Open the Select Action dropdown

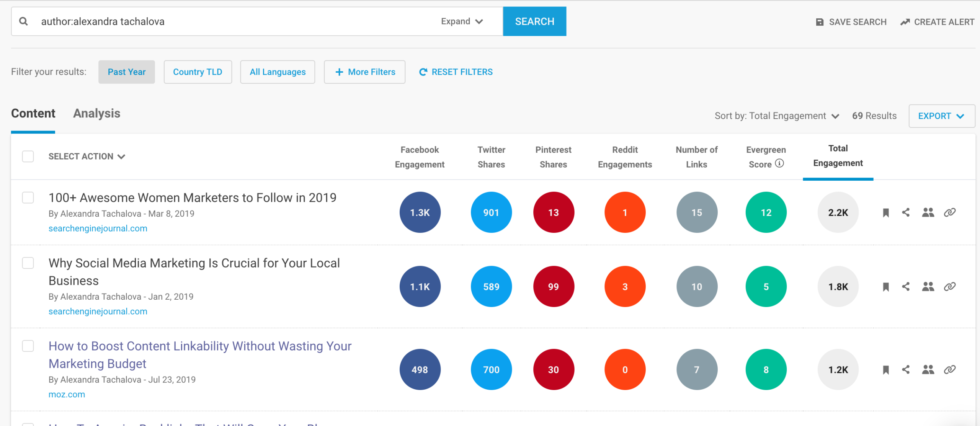pos(87,157)
